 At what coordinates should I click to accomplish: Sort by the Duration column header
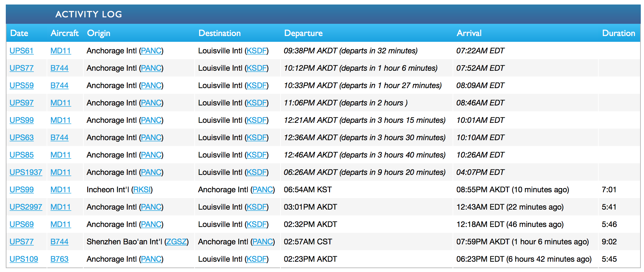pyautogui.click(x=618, y=33)
